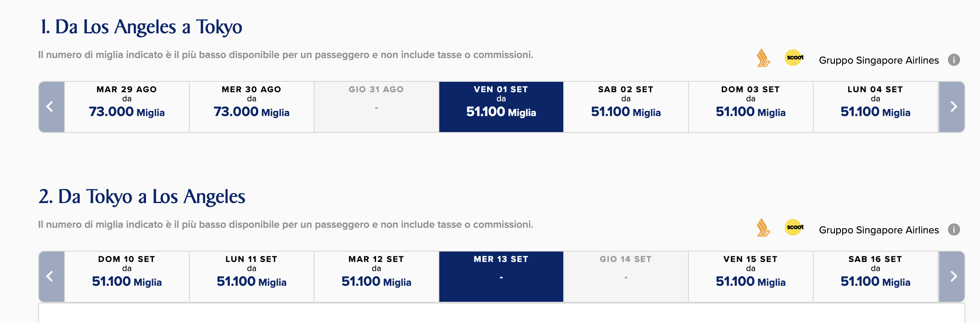This screenshot has width=980, height=323.
Task: Show earlier return dates with left arrow
Action: click(x=52, y=276)
